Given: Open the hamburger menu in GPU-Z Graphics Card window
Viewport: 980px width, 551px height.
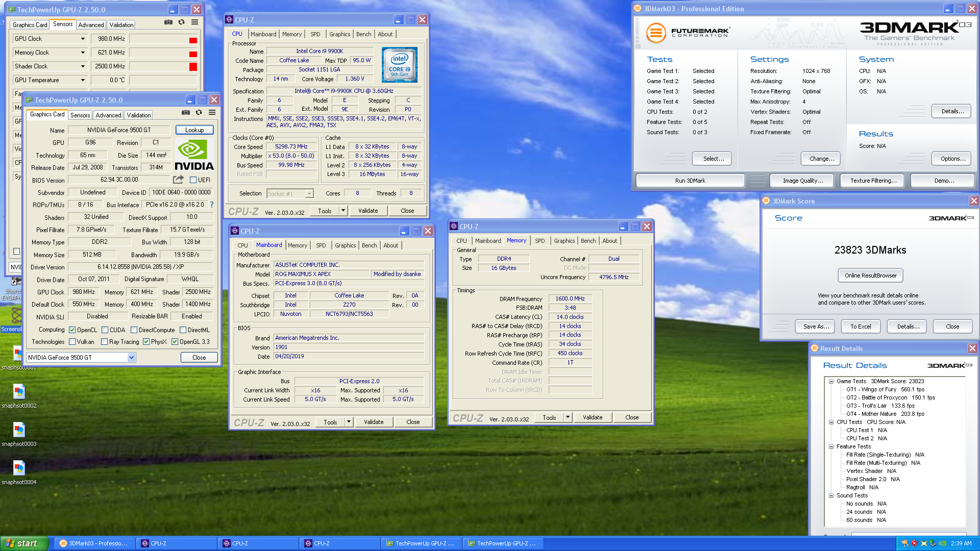Looking at the screenshot, I should point(212,113).
